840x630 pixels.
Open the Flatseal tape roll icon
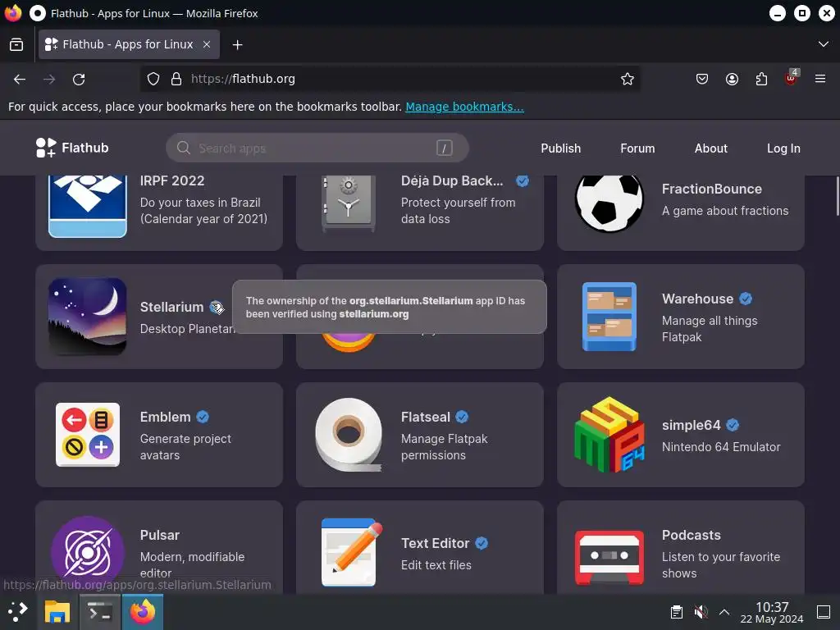[x=348, y=435]
